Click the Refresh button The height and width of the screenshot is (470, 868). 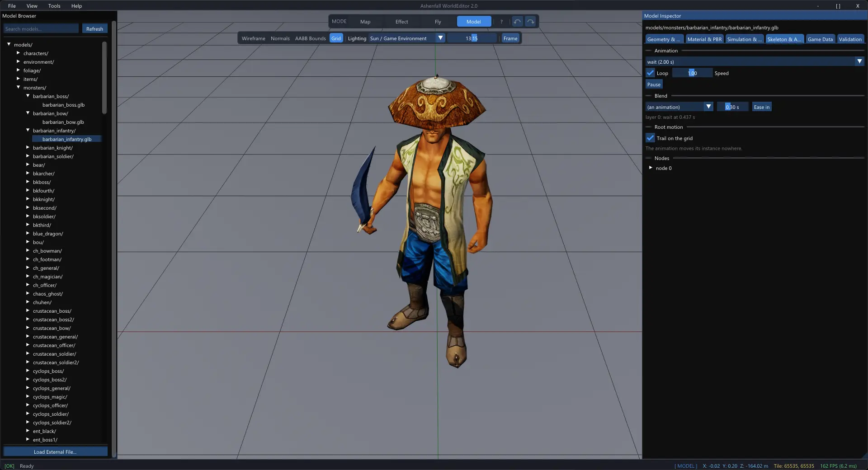(x=94, y=28)
